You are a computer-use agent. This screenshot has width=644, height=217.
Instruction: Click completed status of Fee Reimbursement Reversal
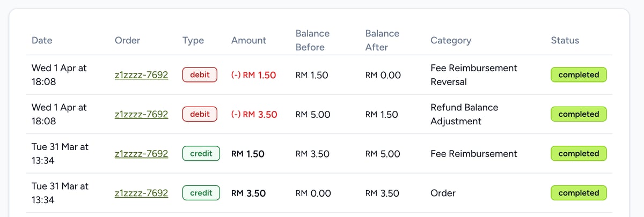pos(579,75)
